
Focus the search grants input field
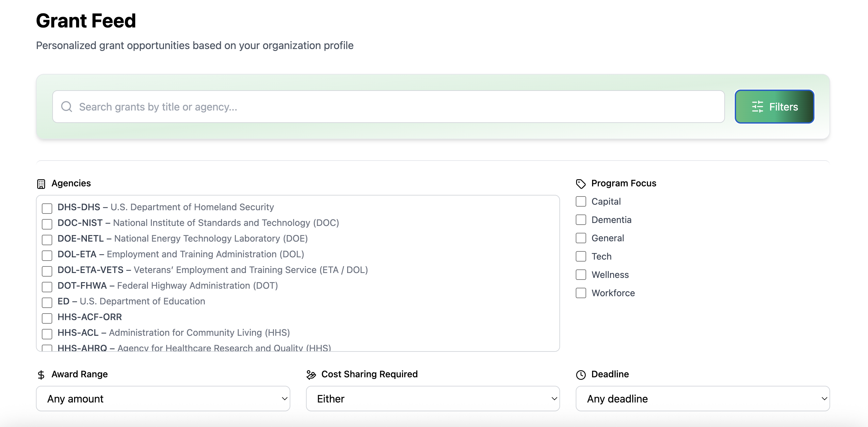point(388,107)
